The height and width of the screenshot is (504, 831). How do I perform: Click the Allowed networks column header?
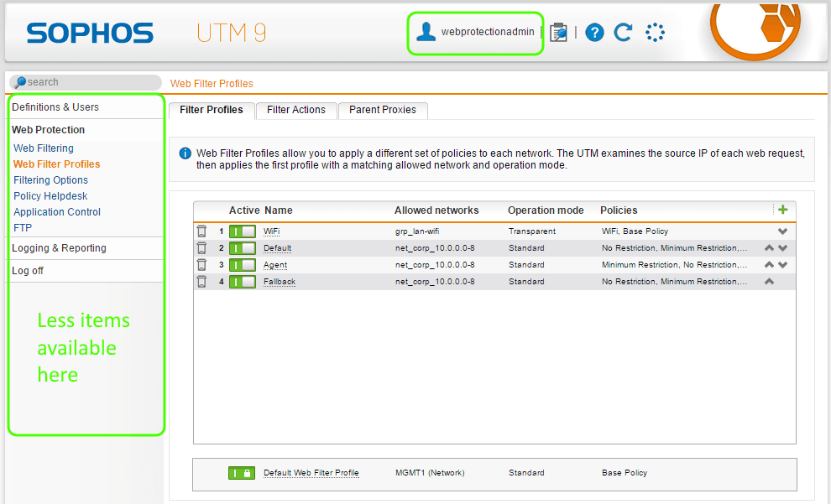436,210
